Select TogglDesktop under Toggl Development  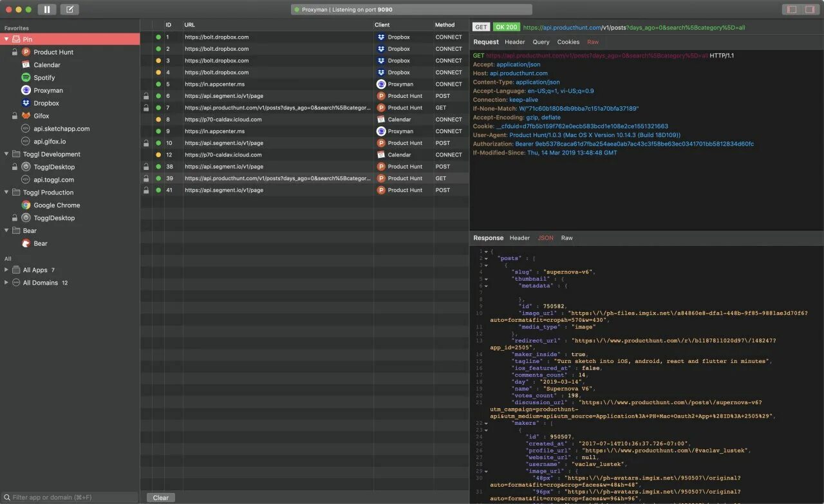point(54,167)
